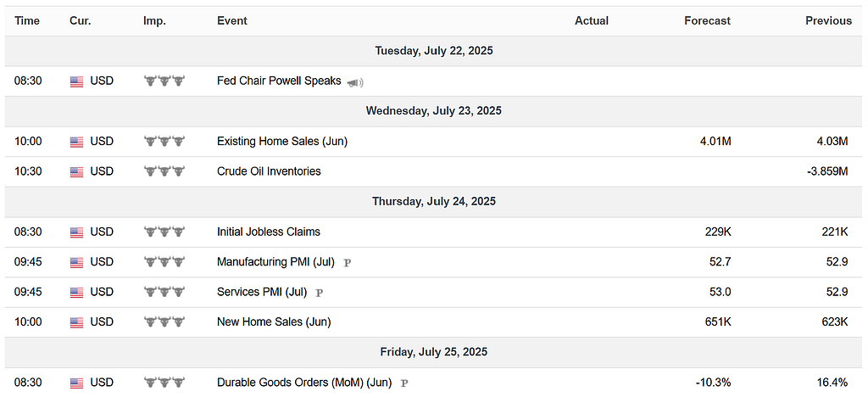Click the Thursday, July 24, 2025 date row

click(434, 202)
